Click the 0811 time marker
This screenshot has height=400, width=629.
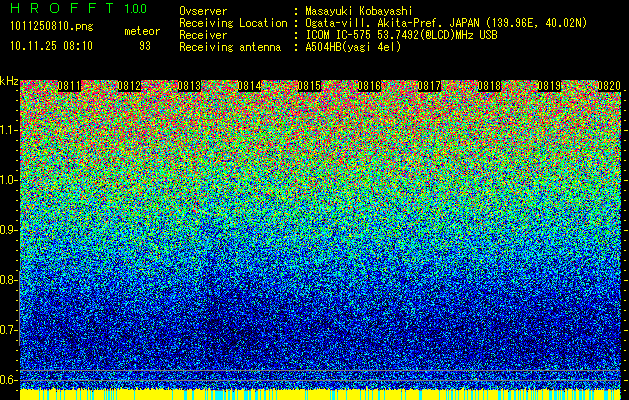(69, 86)
